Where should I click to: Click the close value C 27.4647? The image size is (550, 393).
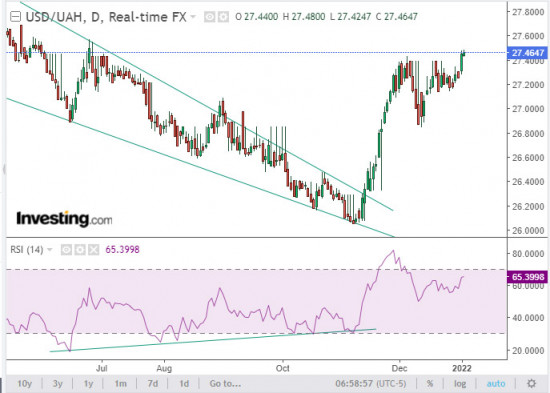[x=396, y=16]
